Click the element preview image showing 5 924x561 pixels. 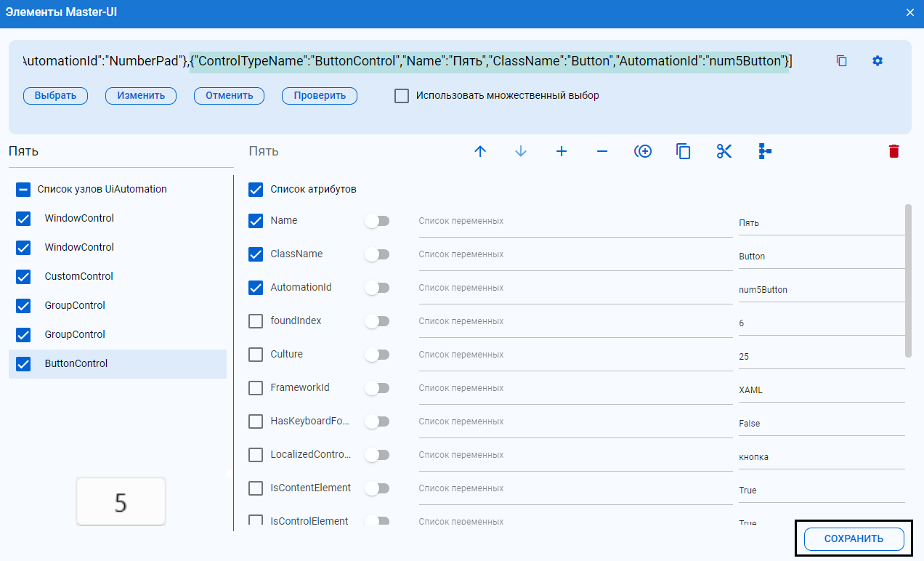(x=121, y=501)
